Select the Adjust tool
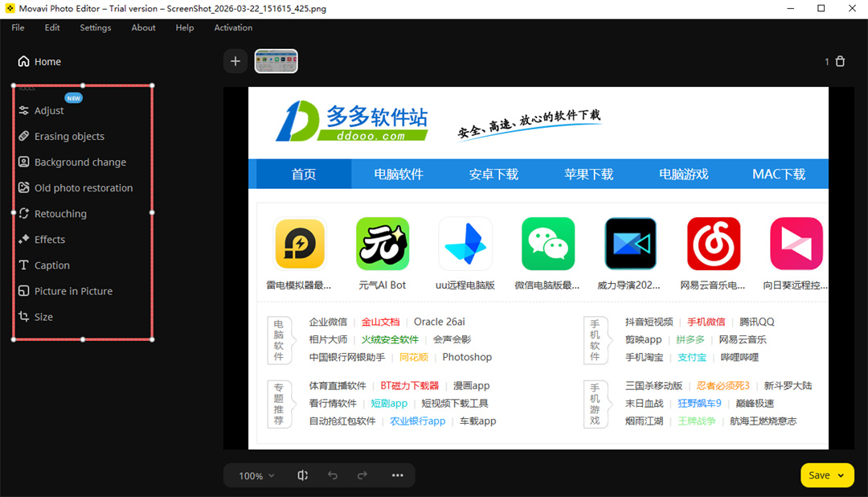Viewport: 868px width, 497px height. pyautogui.click(x=41, y=110)
